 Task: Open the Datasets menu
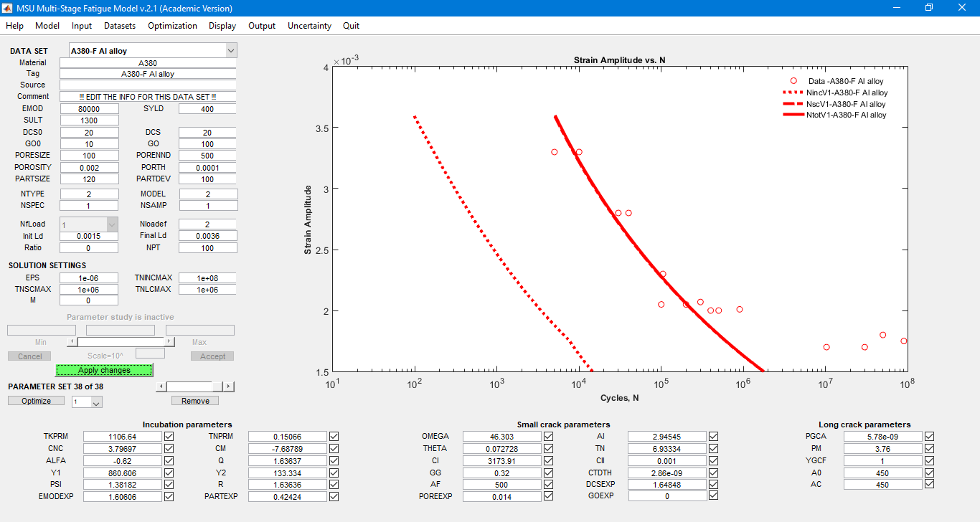[120, 26]
